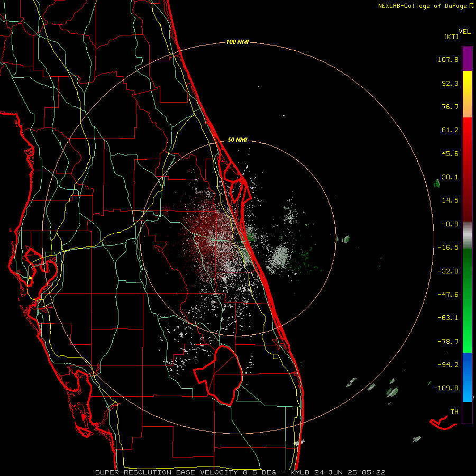476x476 pixels.
Task: Click the TH legend label
Action: pos(454,412)
